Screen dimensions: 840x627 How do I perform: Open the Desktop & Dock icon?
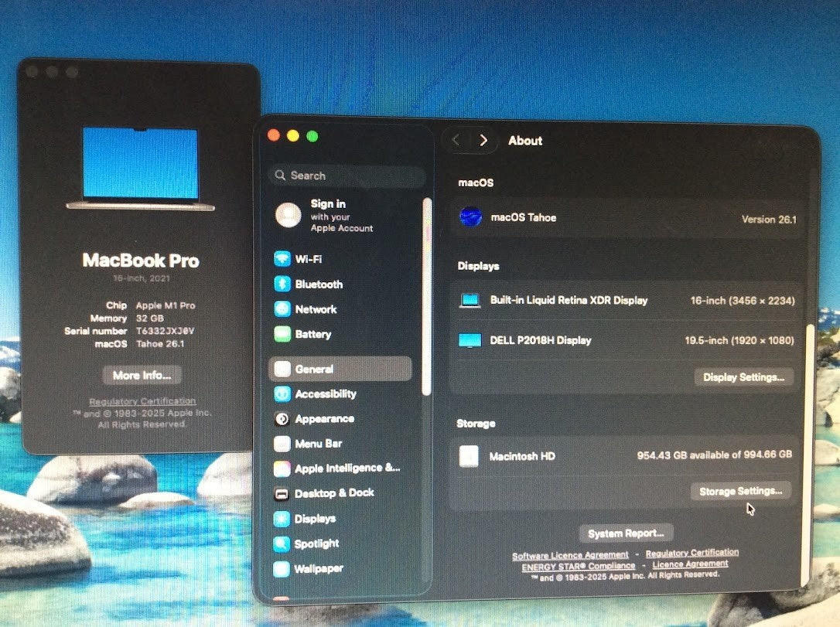coord(282,494)
